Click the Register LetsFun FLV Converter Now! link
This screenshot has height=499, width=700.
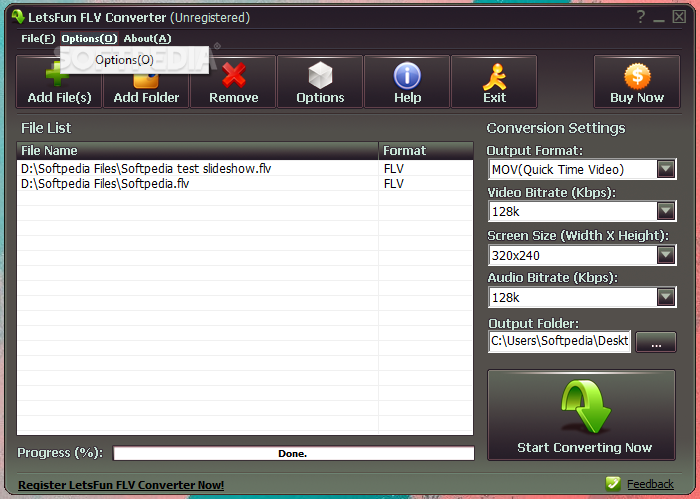[121, 485]
